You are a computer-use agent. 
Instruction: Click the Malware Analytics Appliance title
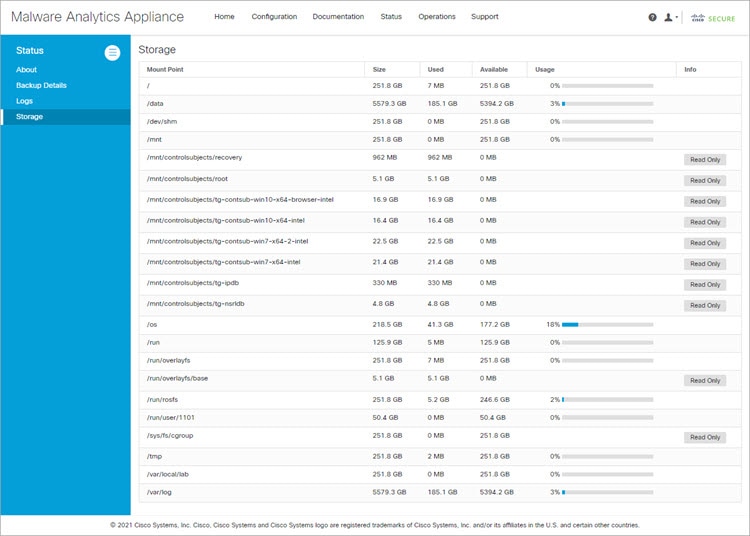click(x=97, y=17)
